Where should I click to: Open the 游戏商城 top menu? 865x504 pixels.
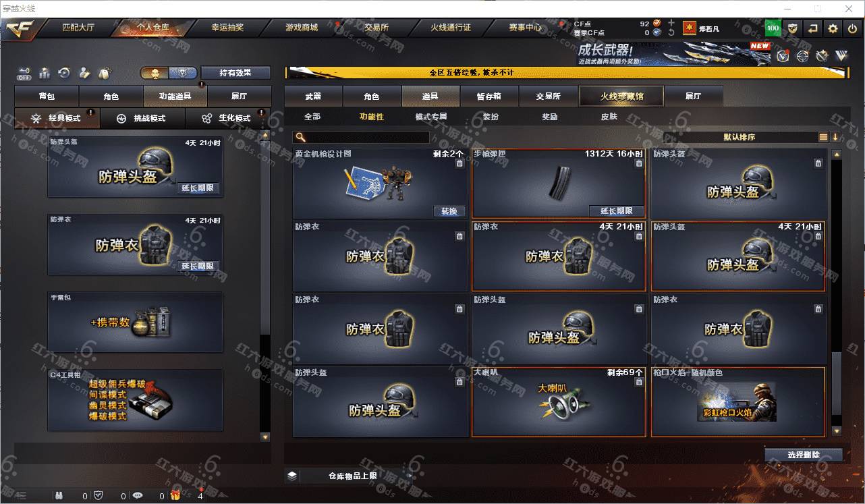pyautogui.click(x=302, y=28)
